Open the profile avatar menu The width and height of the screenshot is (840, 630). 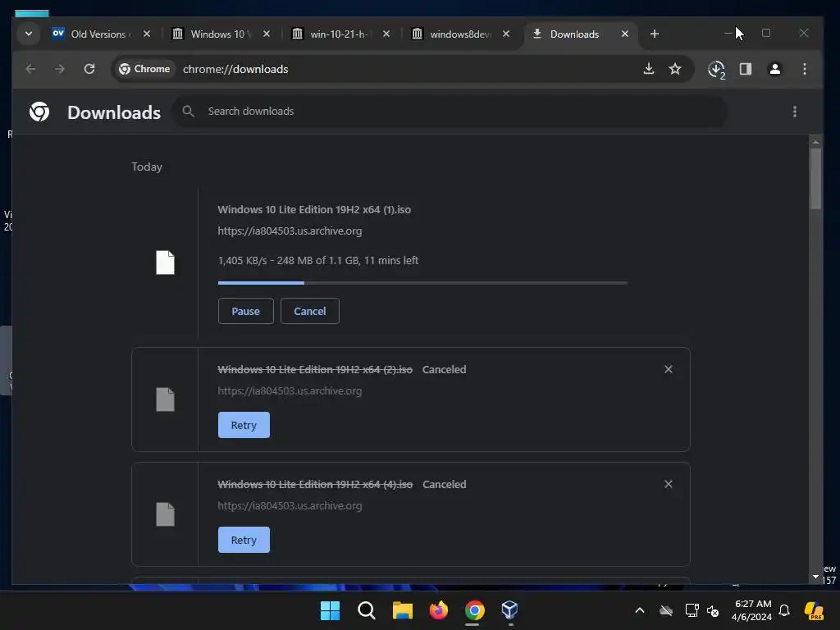tap(774, 69)
